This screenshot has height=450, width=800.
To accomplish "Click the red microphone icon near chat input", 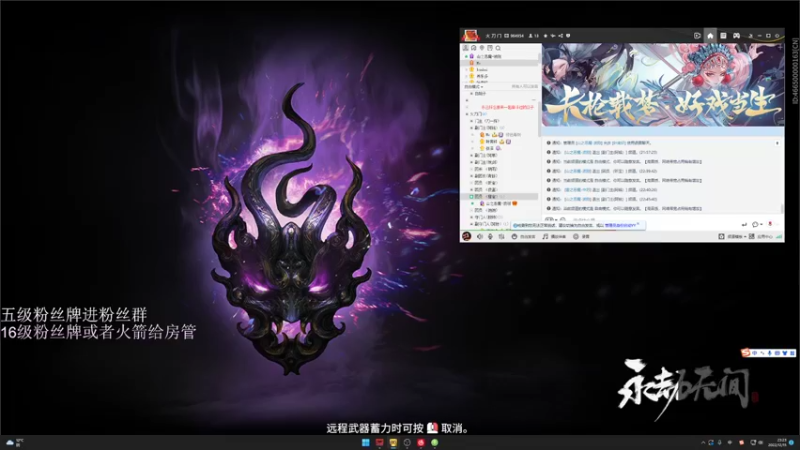I will 770,224.
